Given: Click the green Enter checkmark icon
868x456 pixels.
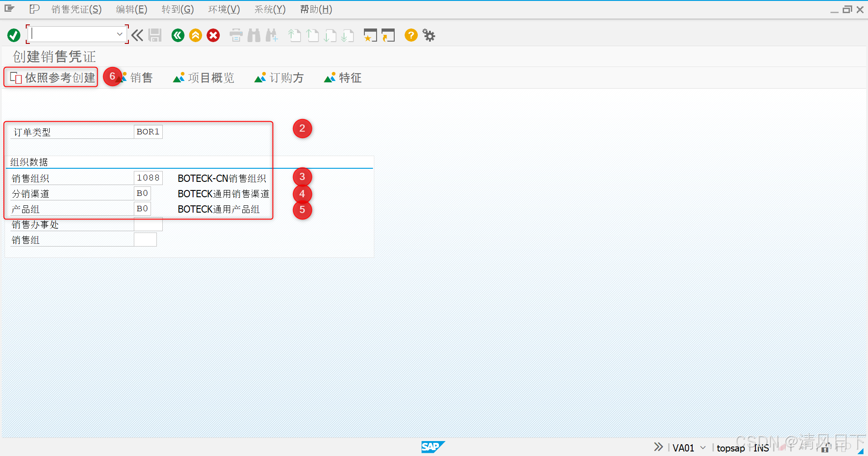Looking at the screenshot, I should coord(14,35).
